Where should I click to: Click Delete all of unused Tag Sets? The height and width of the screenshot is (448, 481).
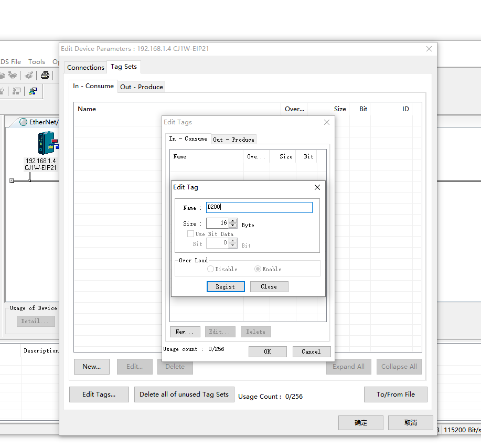point(184,394)
